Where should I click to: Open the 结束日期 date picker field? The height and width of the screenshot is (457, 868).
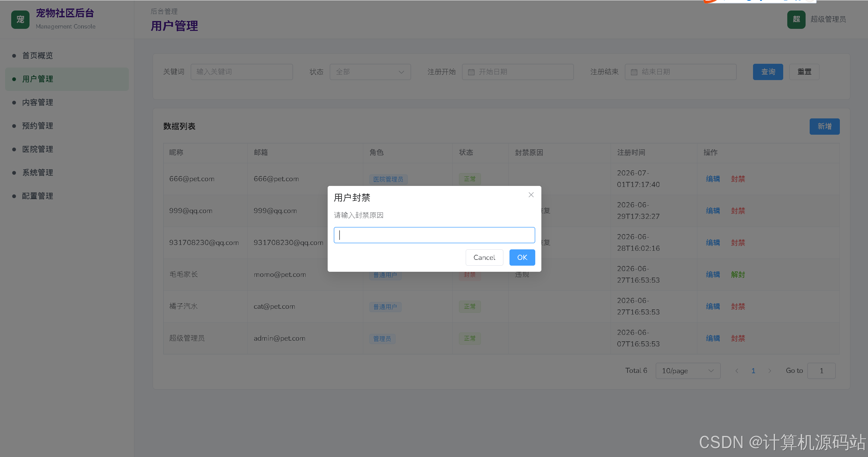(680, 72)
